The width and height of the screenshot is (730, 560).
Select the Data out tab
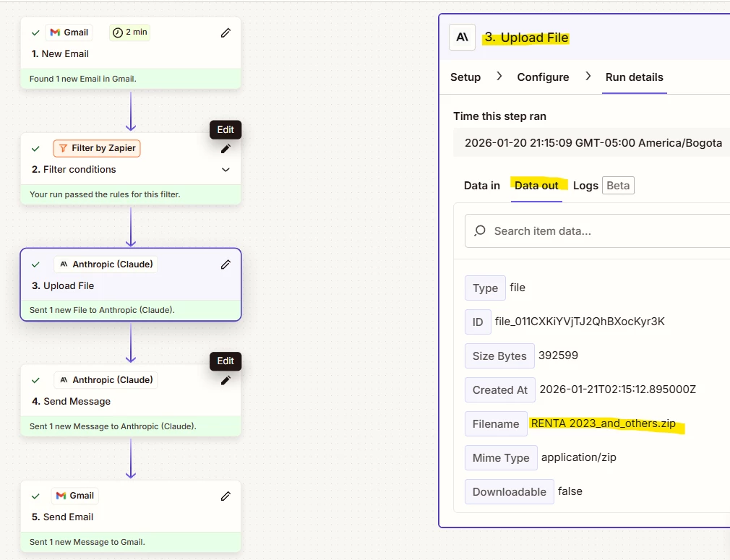pos(536,186)
